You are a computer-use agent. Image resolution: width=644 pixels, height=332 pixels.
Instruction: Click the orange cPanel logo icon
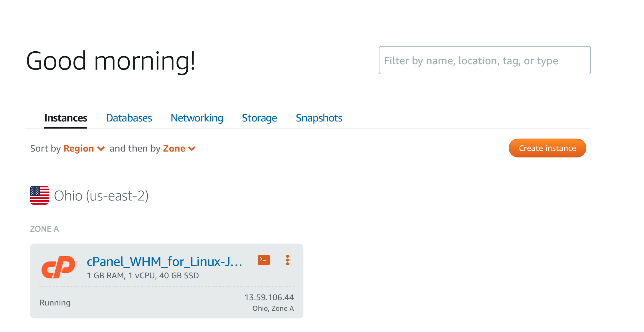pyautogui.click(x=58, y=267)
